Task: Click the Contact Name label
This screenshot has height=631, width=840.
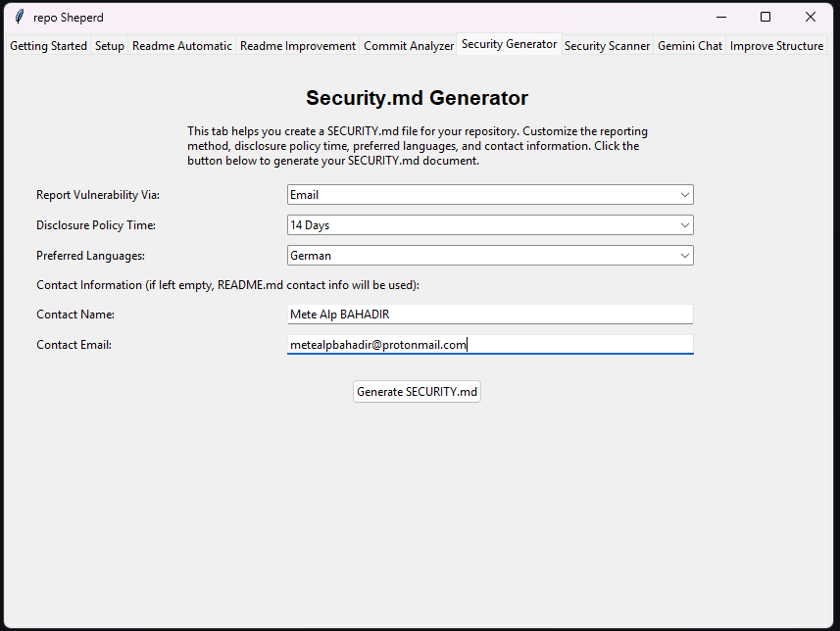Action: [75, 315]
